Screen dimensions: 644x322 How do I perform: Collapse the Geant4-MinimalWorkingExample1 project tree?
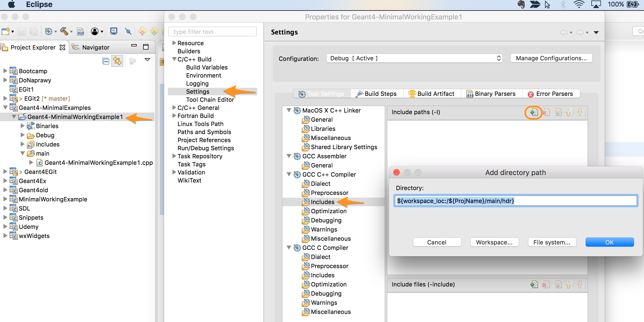(14, 117)
